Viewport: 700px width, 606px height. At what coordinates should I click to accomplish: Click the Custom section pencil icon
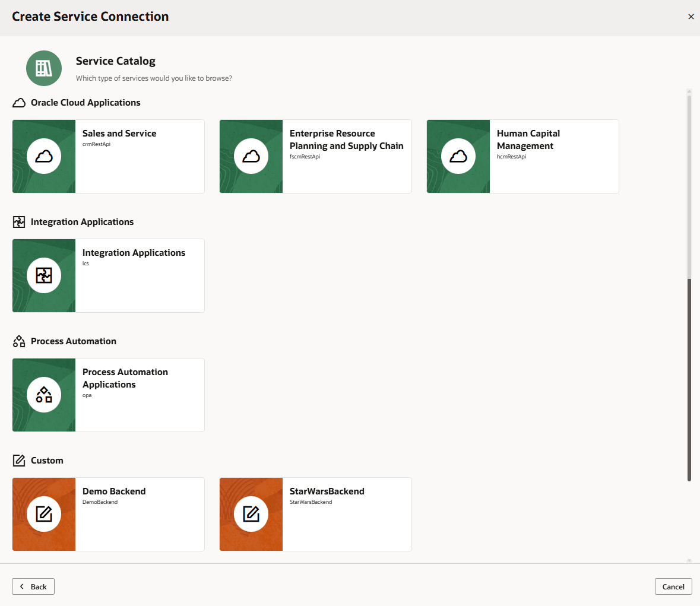(x=18, y=460)
